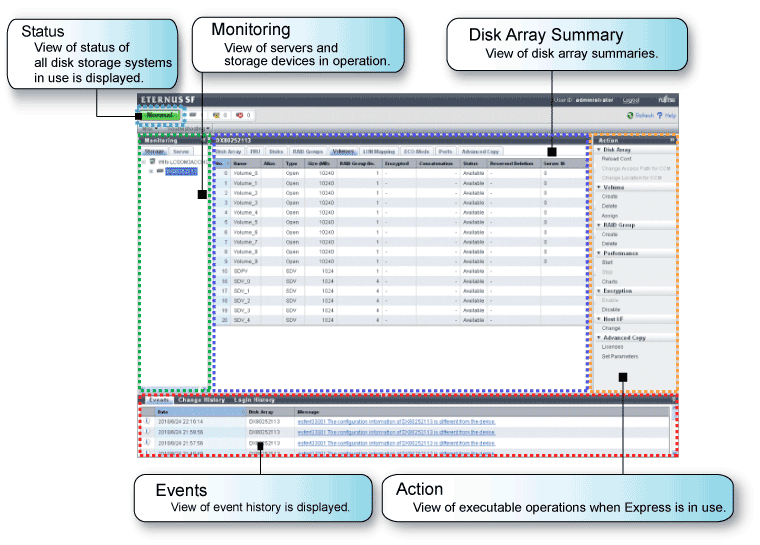The height and width of the screenshot is (545, 760).
Task: Click the disk array icon in Monitoring tree
Action: (x=160, y=171)
